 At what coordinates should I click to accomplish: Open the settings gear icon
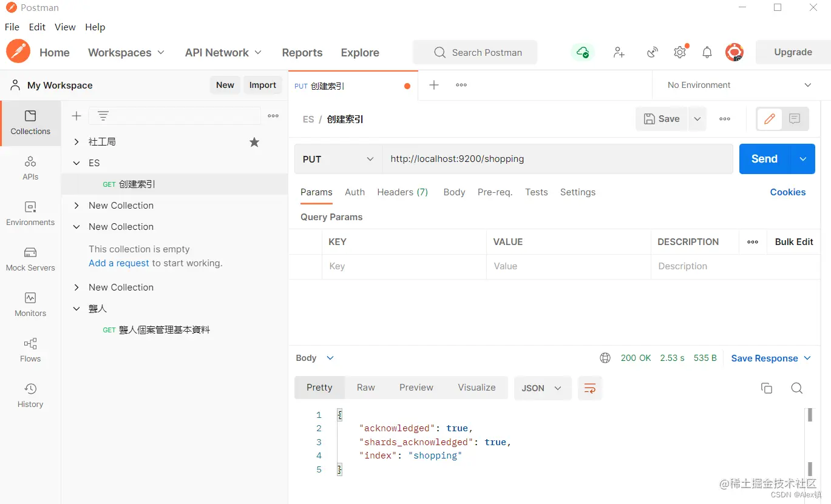pos(680,52)
